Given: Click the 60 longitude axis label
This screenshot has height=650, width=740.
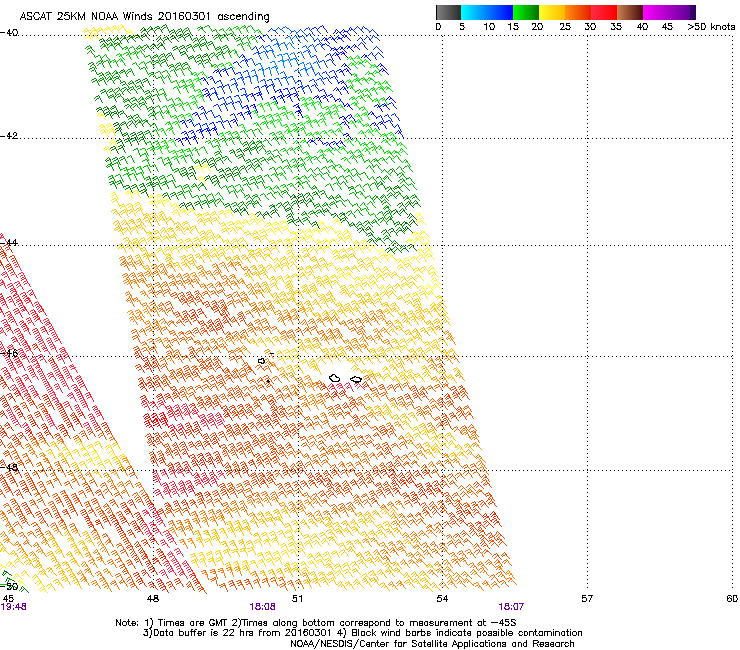Looking at the screenshot, I should coord(732,599).
